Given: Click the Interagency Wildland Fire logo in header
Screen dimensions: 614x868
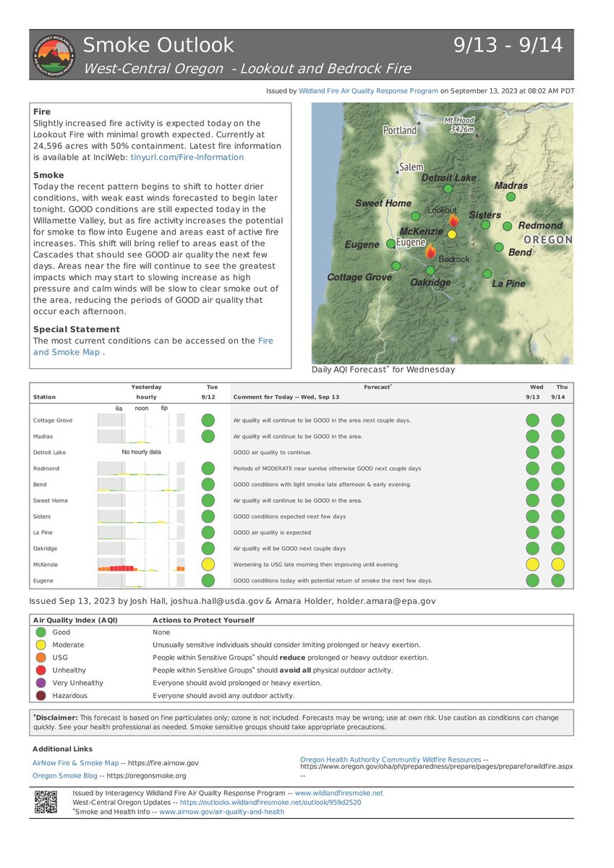Looking at the screenshot, I should pos(55,55).
